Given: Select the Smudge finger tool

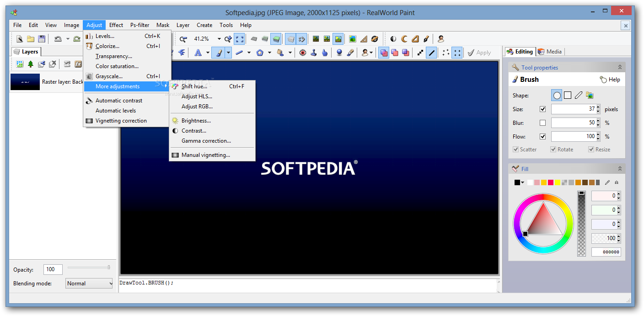Looking at the screenshot, I should click(325, 53).
